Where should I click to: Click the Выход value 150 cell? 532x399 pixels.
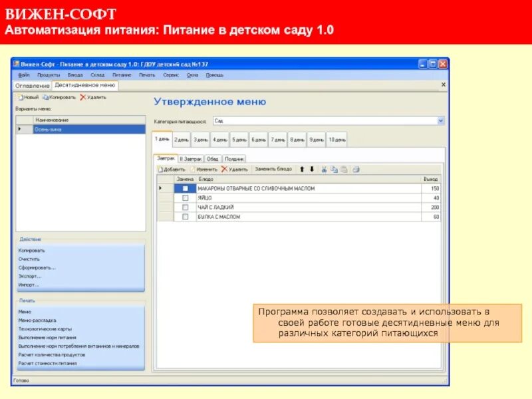431,188
